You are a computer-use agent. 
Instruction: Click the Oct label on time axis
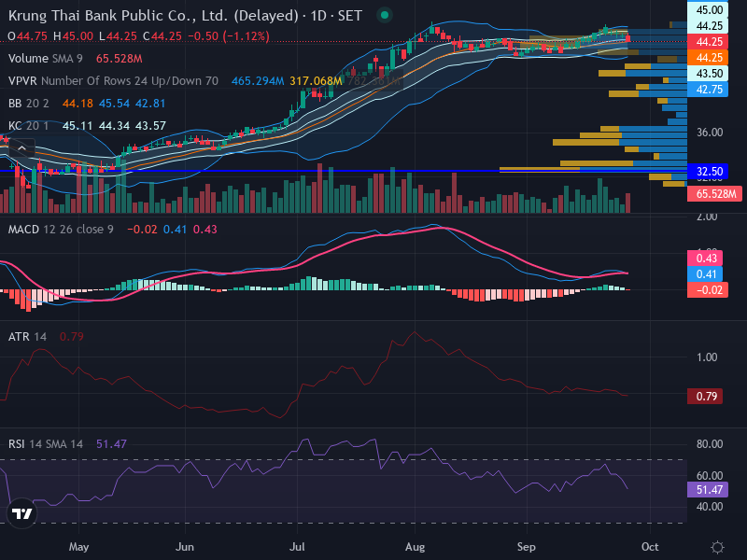650,547
